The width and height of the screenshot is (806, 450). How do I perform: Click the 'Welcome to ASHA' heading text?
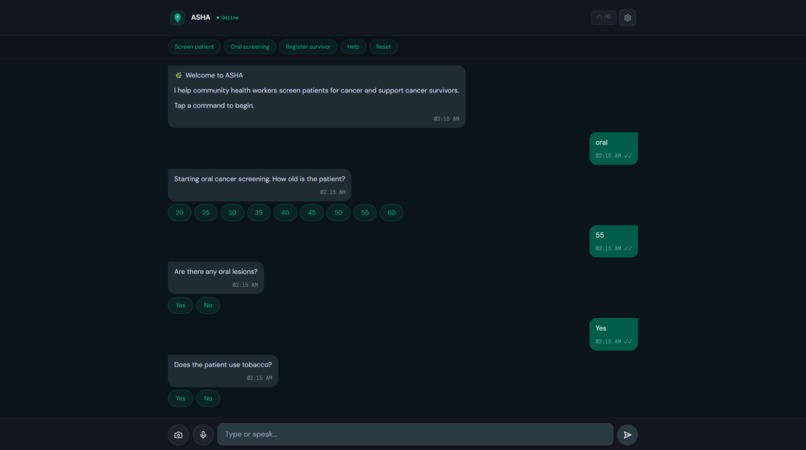pos(214,75)
